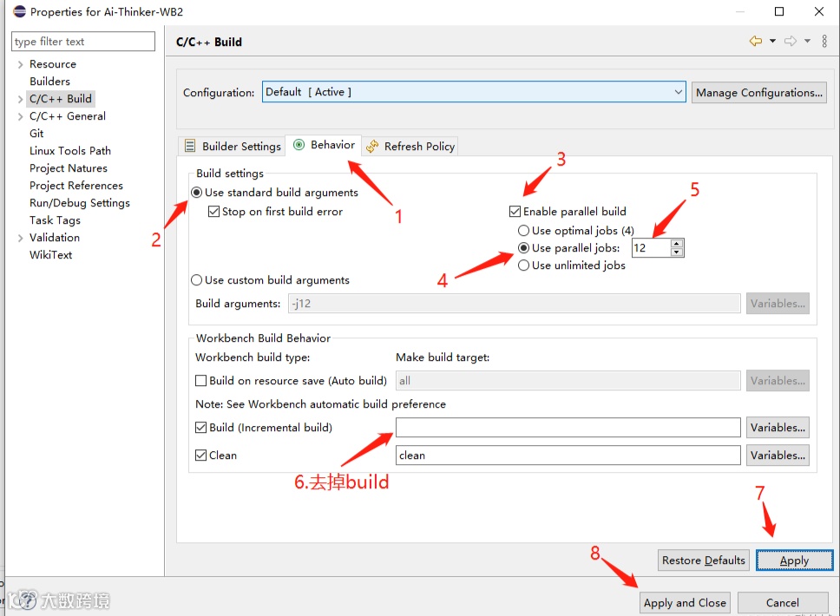Select Use custom build arguments
The image size is (840, 616).
[x=197, y=280]
